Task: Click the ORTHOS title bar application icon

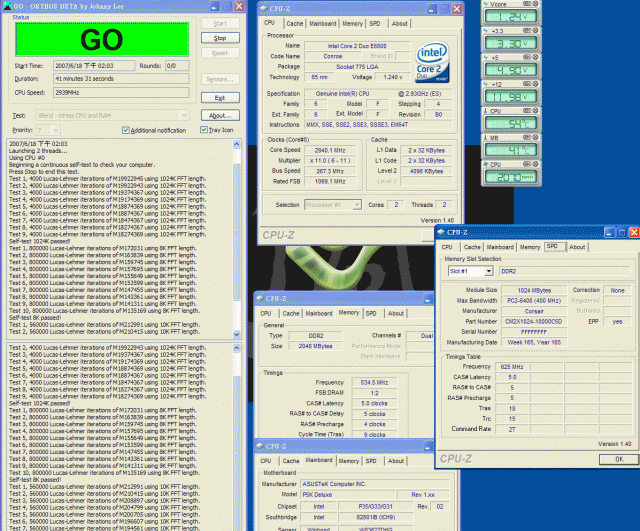Action: click(7, 6)
